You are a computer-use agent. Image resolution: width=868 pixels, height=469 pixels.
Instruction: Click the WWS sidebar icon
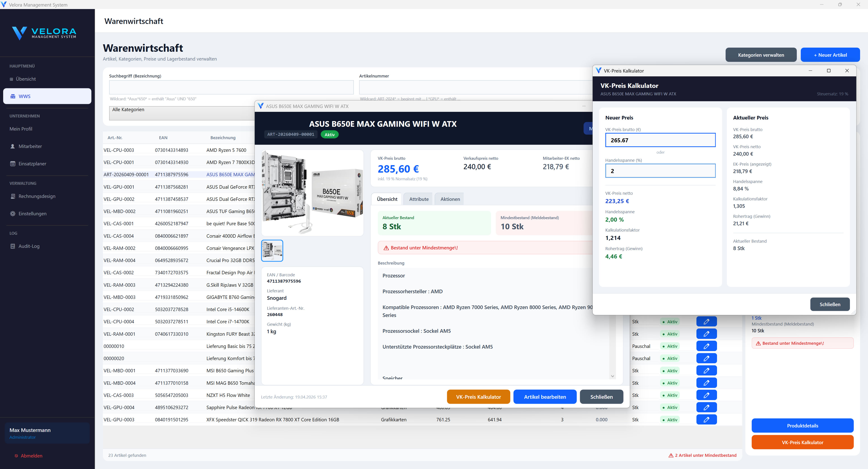(13, 96)
